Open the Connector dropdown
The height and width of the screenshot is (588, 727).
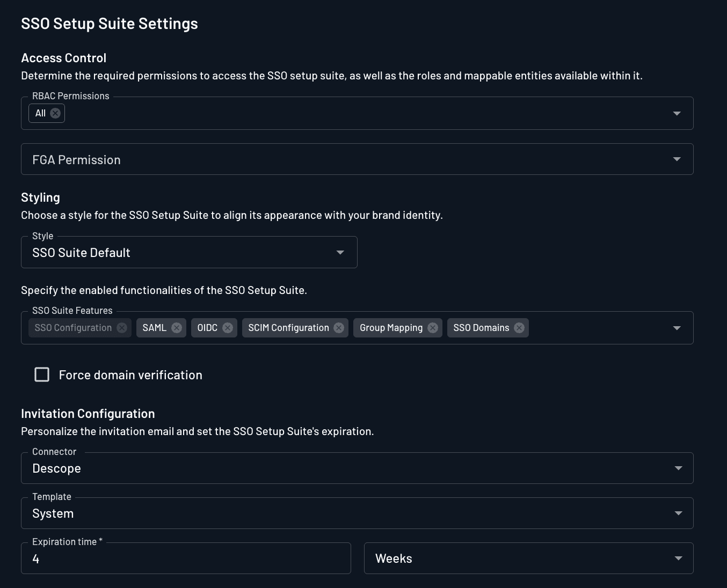pyautogui.click(x=678, y=468)
